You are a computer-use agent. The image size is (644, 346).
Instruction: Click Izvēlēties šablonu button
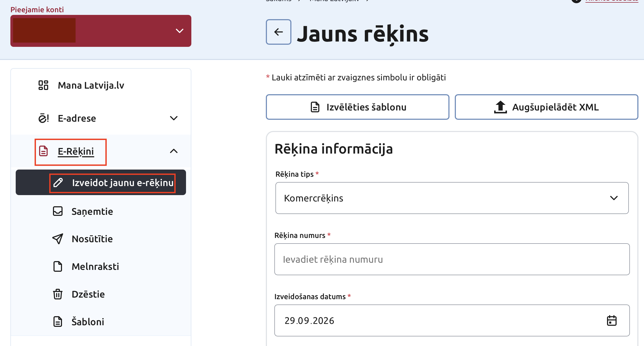click(x=357, y=107)
